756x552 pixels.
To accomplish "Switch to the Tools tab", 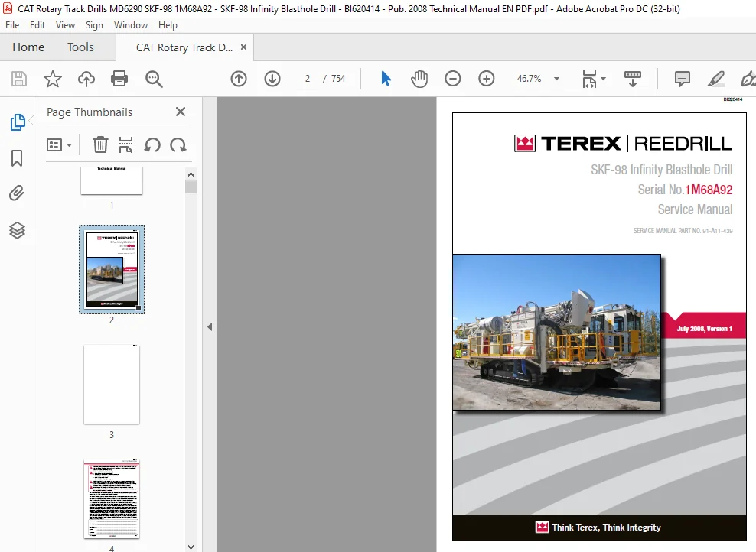I will (x=80, y=47).
